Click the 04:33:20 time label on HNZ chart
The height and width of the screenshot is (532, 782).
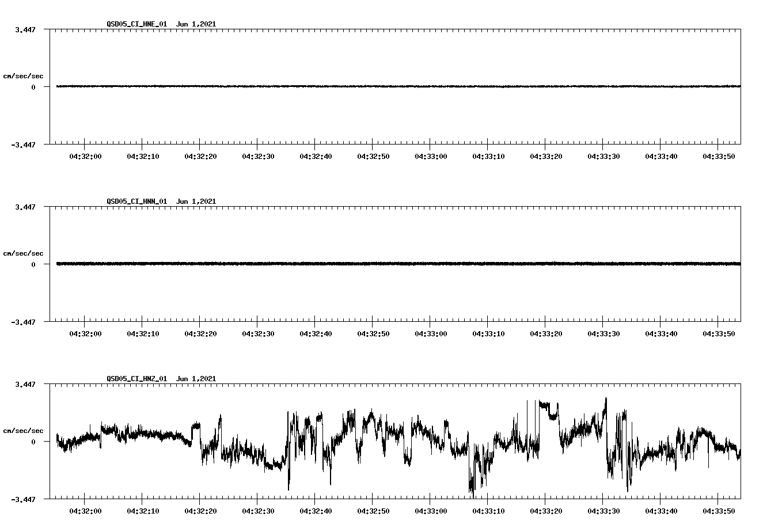coord(546,511)
